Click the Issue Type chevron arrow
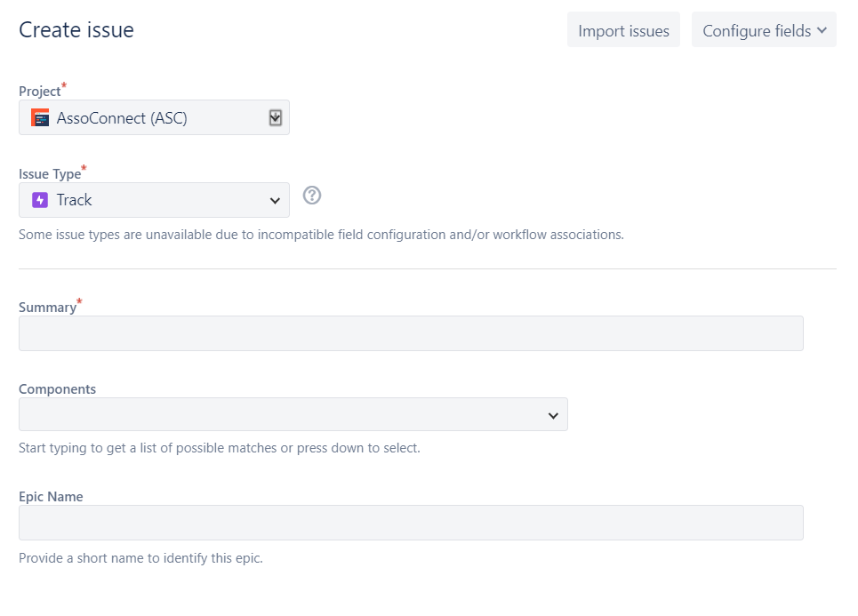 (276, 201)
